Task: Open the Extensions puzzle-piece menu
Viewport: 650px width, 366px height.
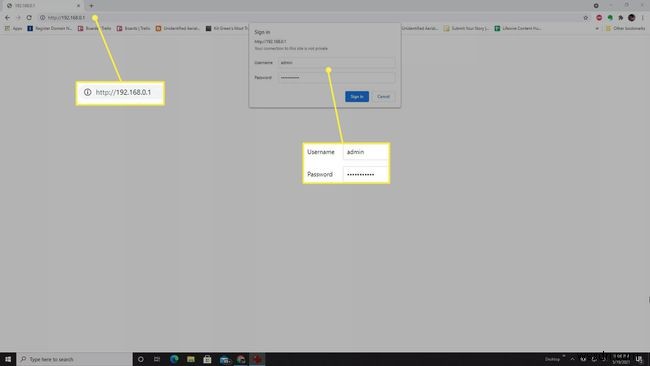Action: pos(621,18)
